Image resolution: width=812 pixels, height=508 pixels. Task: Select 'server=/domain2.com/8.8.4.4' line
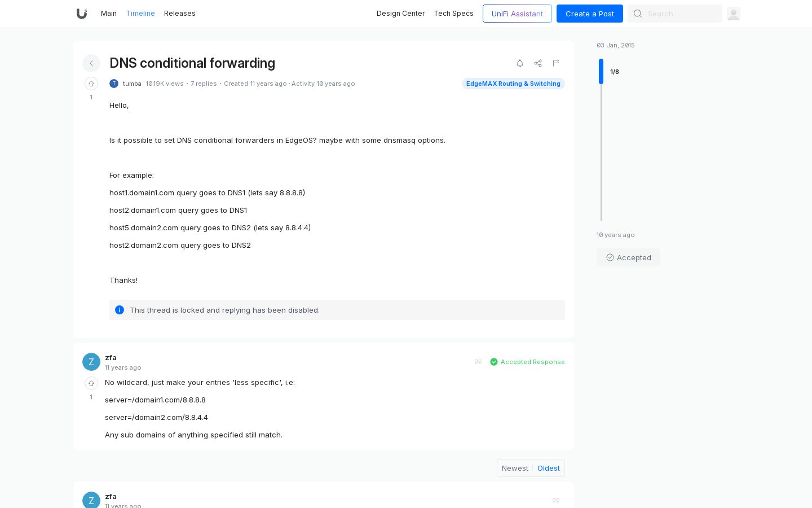(x=156, y=417)
